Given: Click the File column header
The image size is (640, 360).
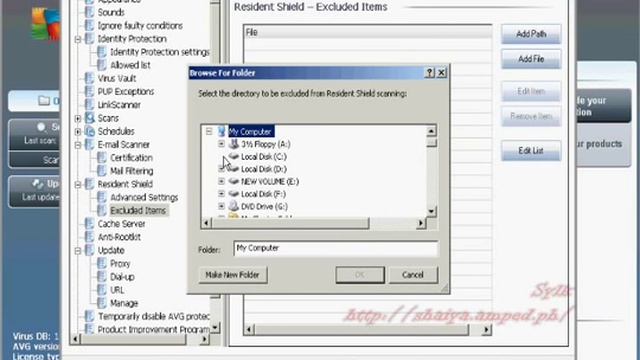Looking at the screenshot, I should pos(368,32).
